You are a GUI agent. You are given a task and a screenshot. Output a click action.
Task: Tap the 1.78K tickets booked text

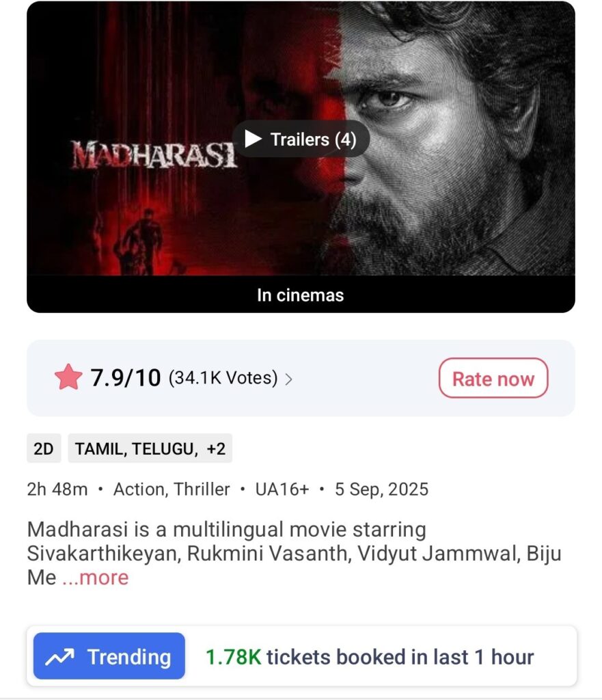pos(370,657)
